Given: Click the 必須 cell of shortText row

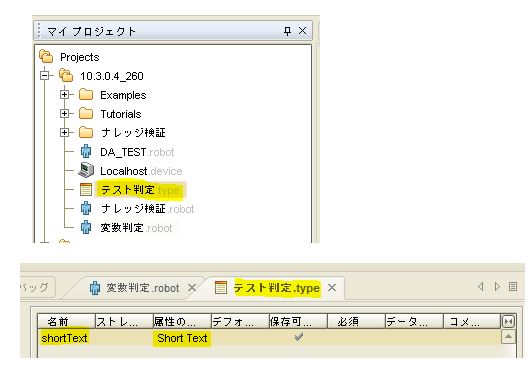Looking at the screenshot, I should coord(356,338).
